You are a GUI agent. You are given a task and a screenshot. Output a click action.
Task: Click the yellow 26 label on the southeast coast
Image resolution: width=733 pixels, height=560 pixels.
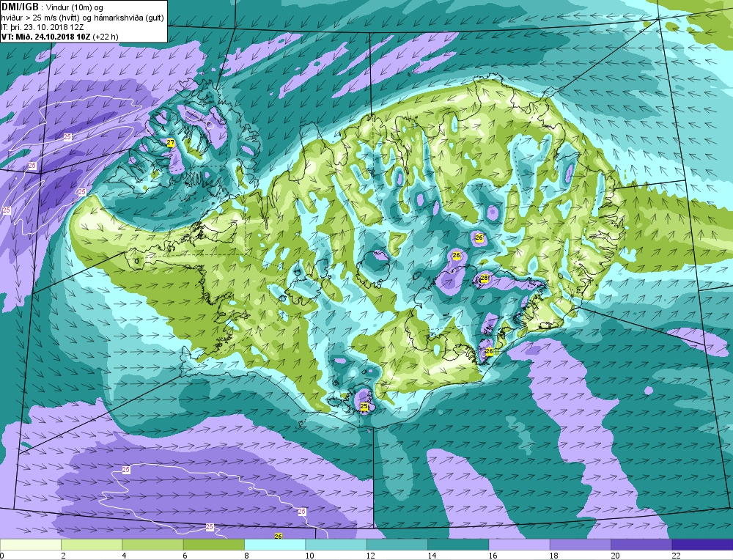[490, 352]
